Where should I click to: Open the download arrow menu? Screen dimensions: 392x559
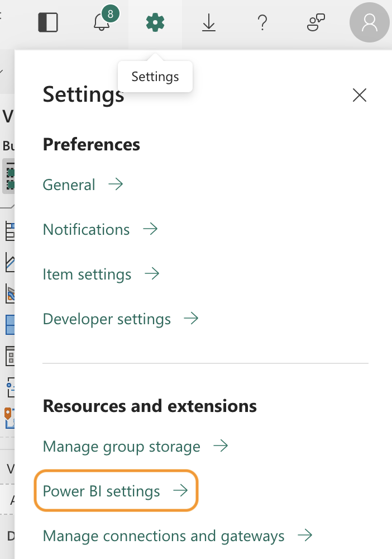(209, 23)
